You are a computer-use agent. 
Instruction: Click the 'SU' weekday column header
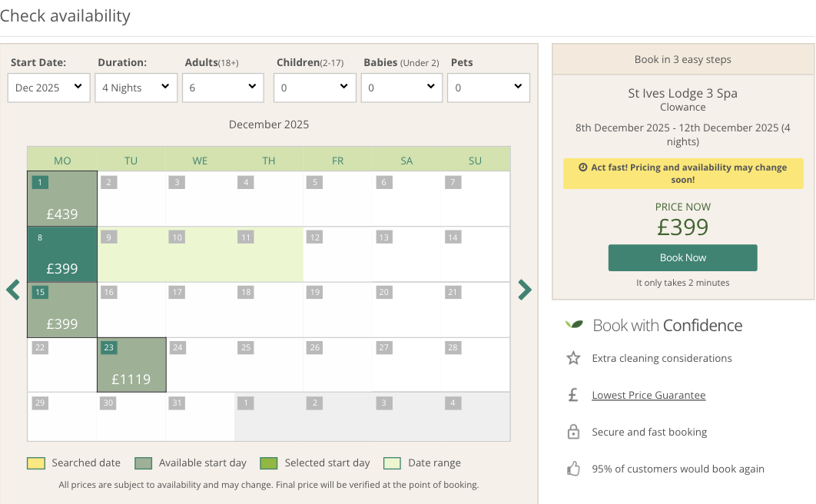tap(475, 161)
